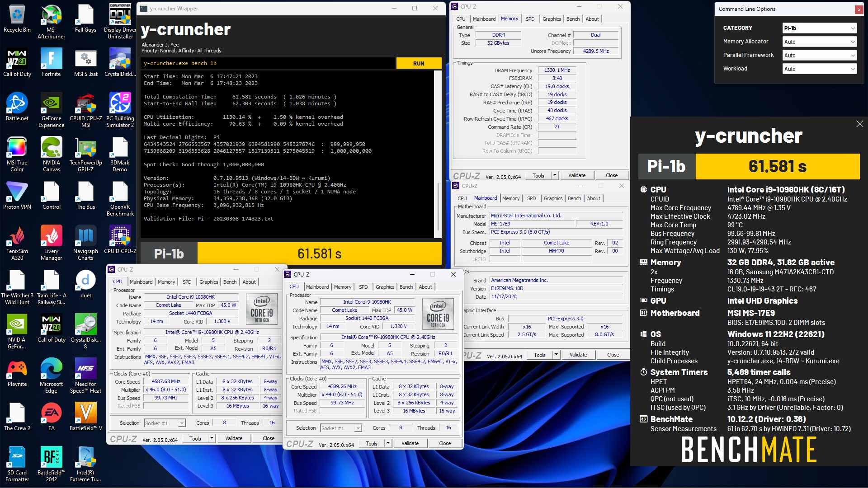Open Proton VPN desktop icon
This screenshot has width=868, height=488.
(17, 196)
